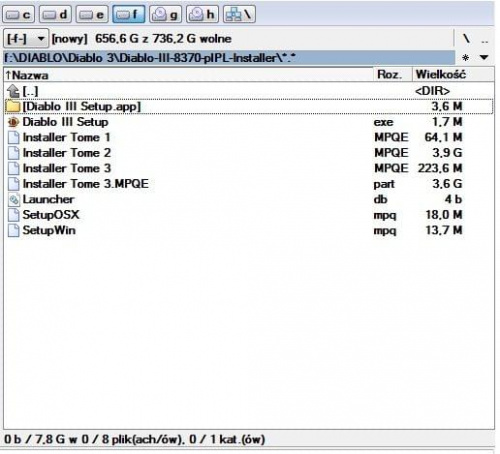Click the selection status bar text
The width and height of the screenshot is (500, 454).
pos(134,439)
